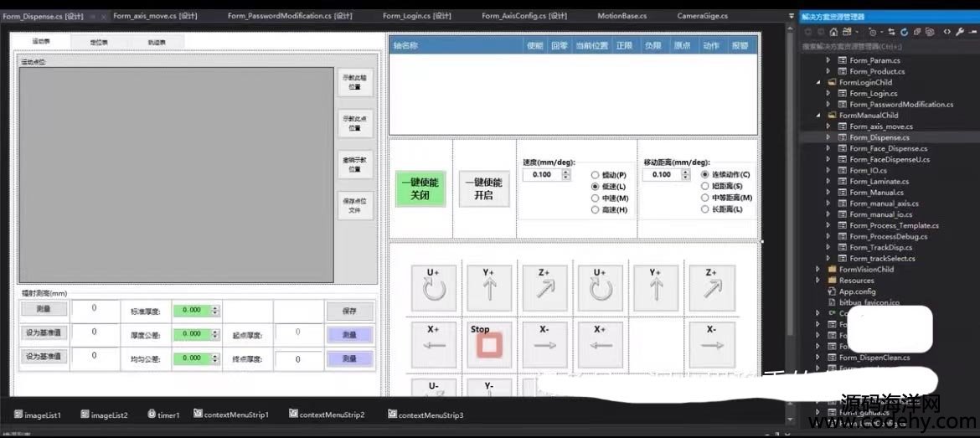Click the leftmost Y+ up-arrow button

[489, 288]
